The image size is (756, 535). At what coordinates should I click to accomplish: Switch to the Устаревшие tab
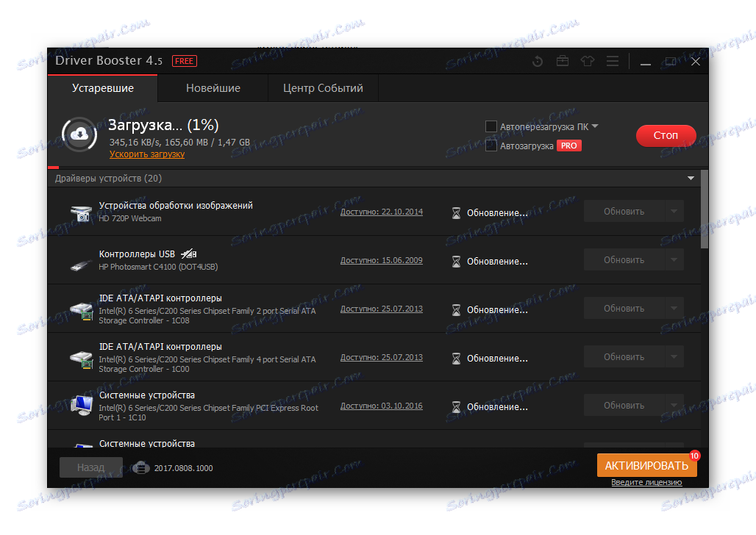pos(103,88)
